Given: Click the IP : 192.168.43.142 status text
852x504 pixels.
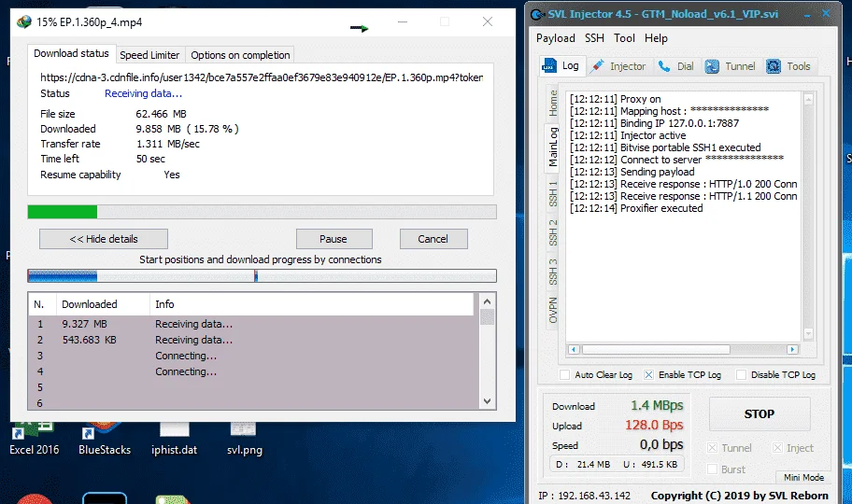Looking at the screenshot, I should 584,496.
